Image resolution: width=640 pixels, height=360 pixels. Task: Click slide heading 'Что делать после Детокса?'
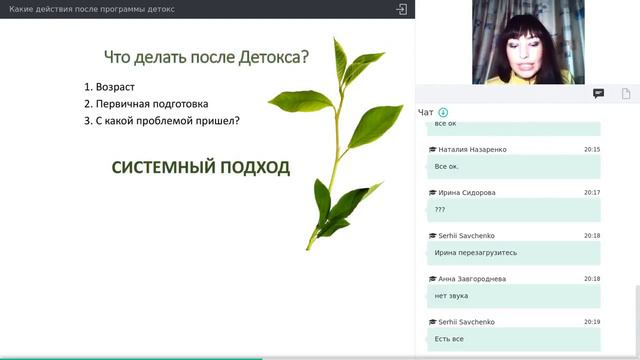(x=206, y=57)
